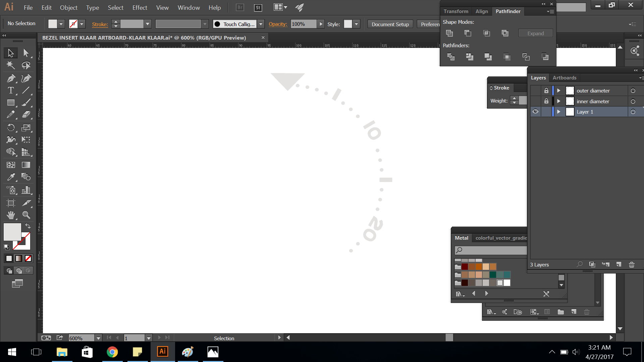Switch to the Artboards tab

pos(565,77)
